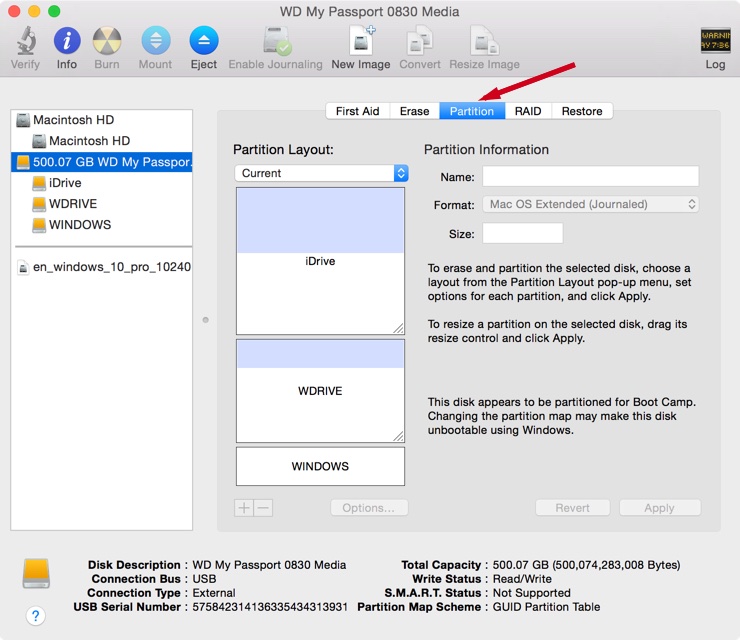The width and height of the screenshot is (740, 640).
Task: Select the indented Macintosh HD volume
Action: click(101, 141)
